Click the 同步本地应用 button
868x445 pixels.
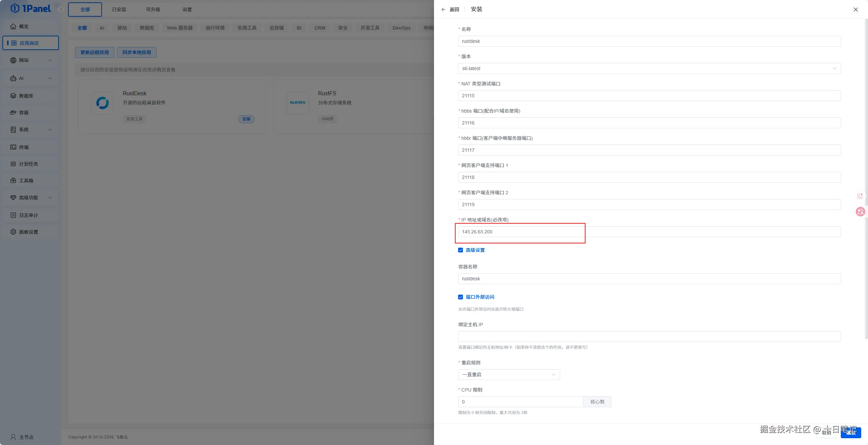(x=136, y=52)
